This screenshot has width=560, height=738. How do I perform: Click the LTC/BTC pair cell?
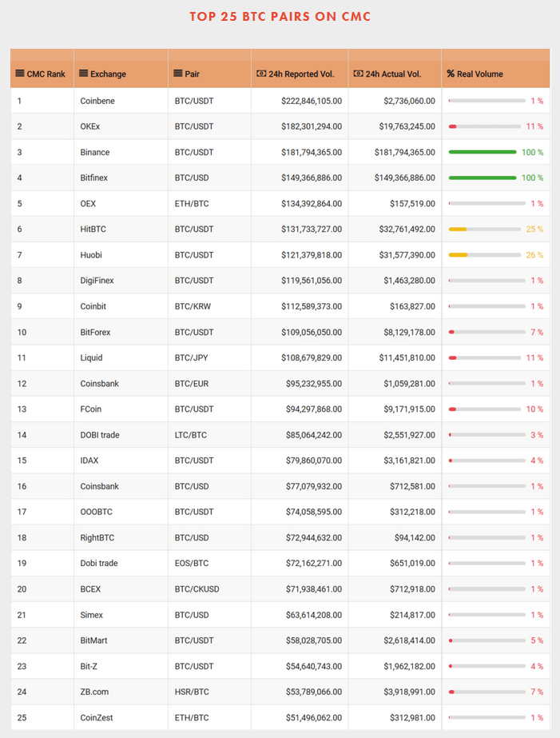[x=209, y=435]
